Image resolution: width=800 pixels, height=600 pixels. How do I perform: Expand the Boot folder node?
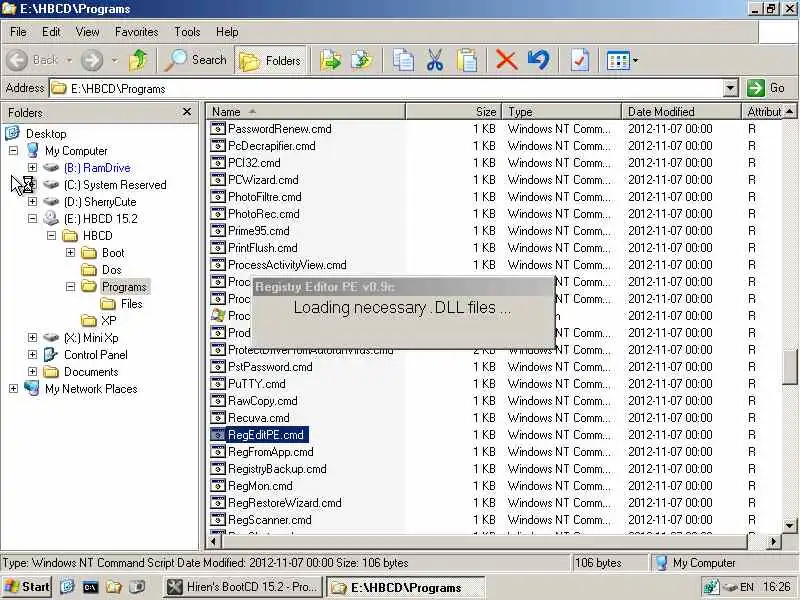70,253
